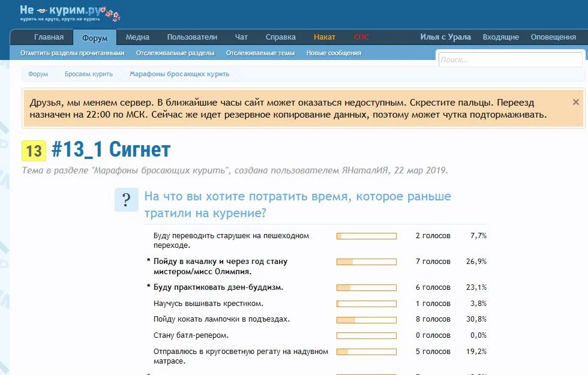This screenshot has height=375, width=588.
Task: Select the Накат menu item
Action: (x=325, y=37)
